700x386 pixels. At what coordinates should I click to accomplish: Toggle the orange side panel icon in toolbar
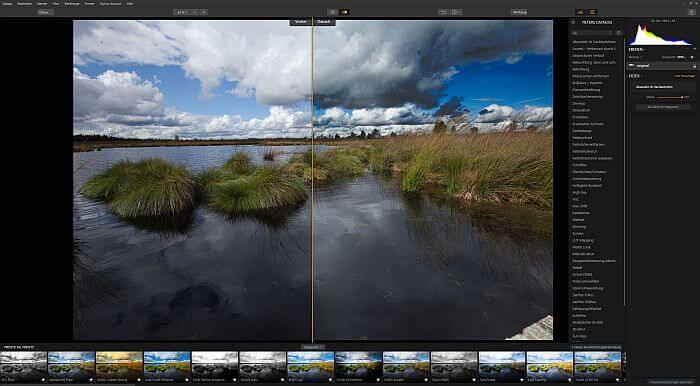[592, 12]
